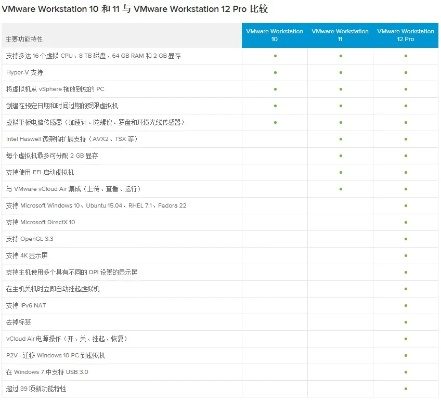
Task: Click the '支持 OpenGL 3.3' row
Action: coord(220,239)
